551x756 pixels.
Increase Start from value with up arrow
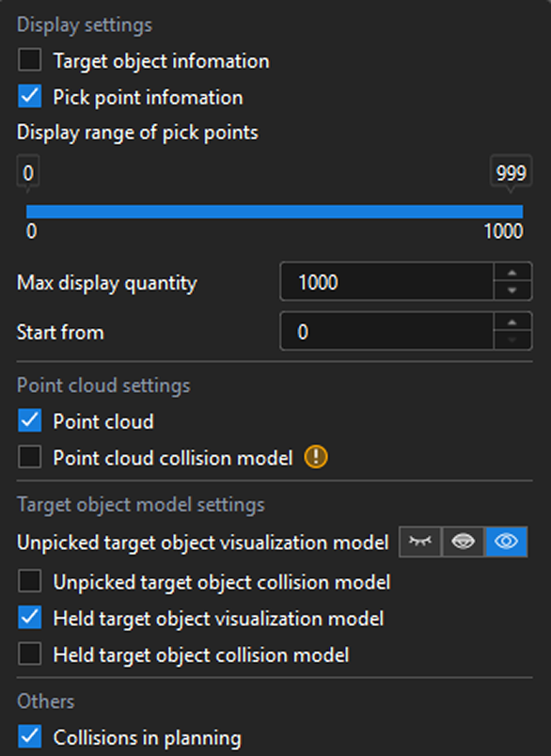pyautogui.click(x=512, y=323)
